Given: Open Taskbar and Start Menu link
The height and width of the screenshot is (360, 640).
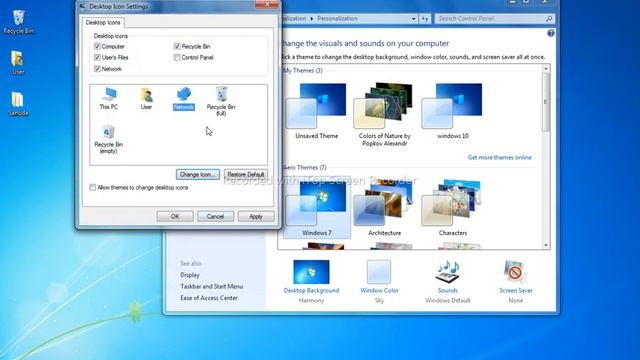Looking at the screenshot, I should pos(211,287).
